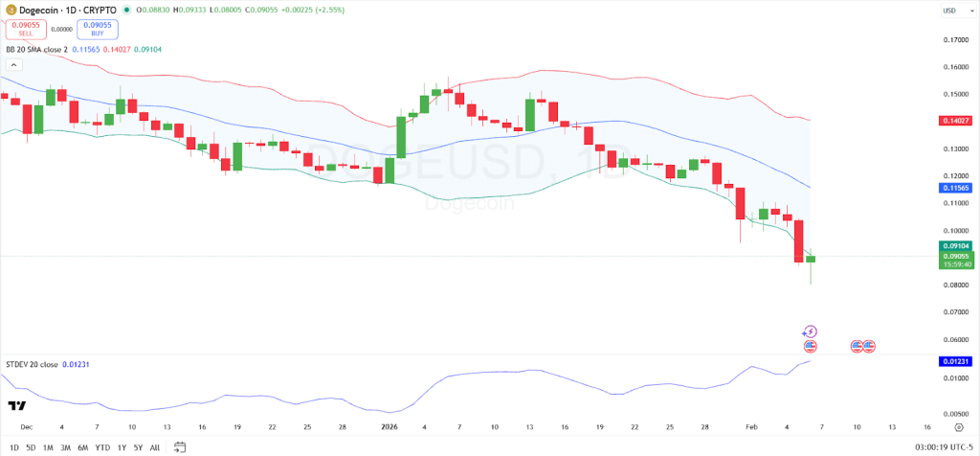Click the Dec time axis label
This screenshot has width=980, height=456.
coord(26,427)
